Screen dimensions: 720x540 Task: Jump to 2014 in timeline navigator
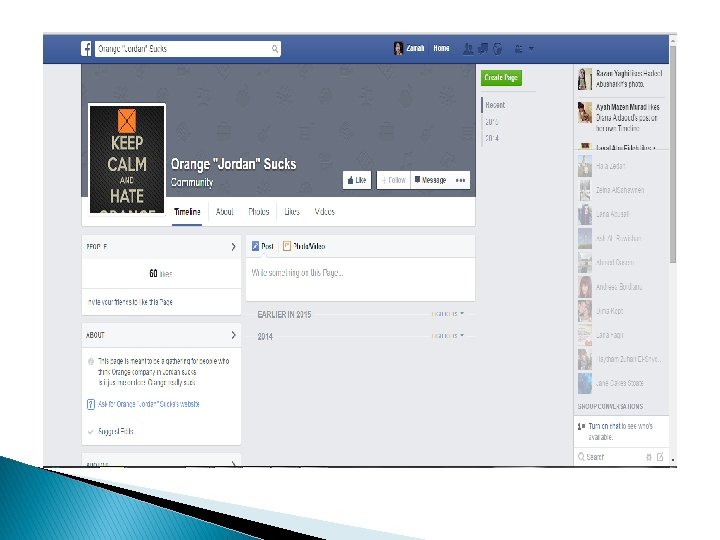[492, 138]
